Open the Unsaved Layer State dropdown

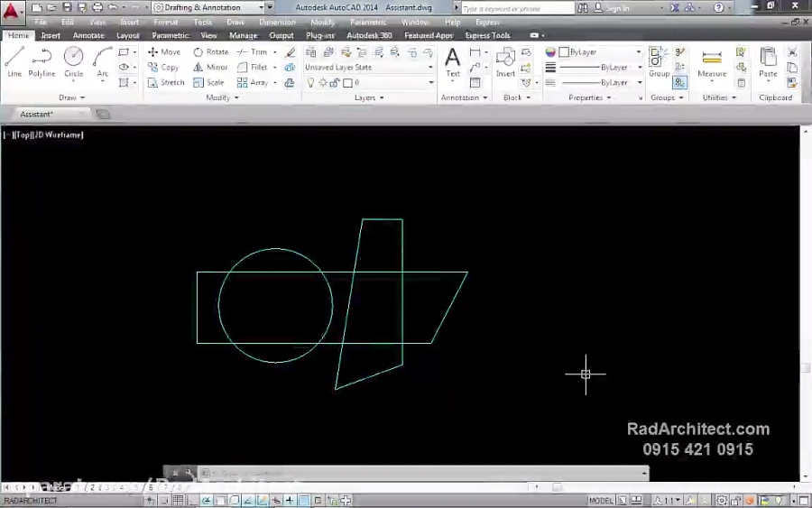click(x=369, y=68)
